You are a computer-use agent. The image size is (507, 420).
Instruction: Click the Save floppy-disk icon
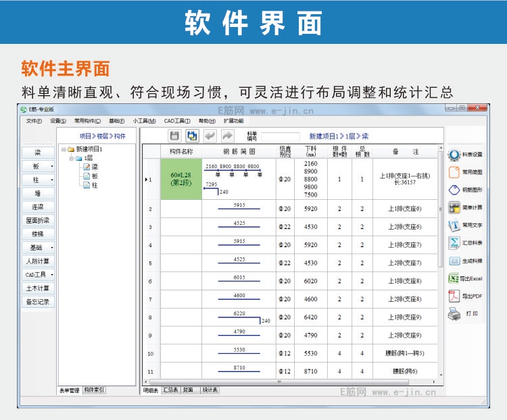coord(174,136)
